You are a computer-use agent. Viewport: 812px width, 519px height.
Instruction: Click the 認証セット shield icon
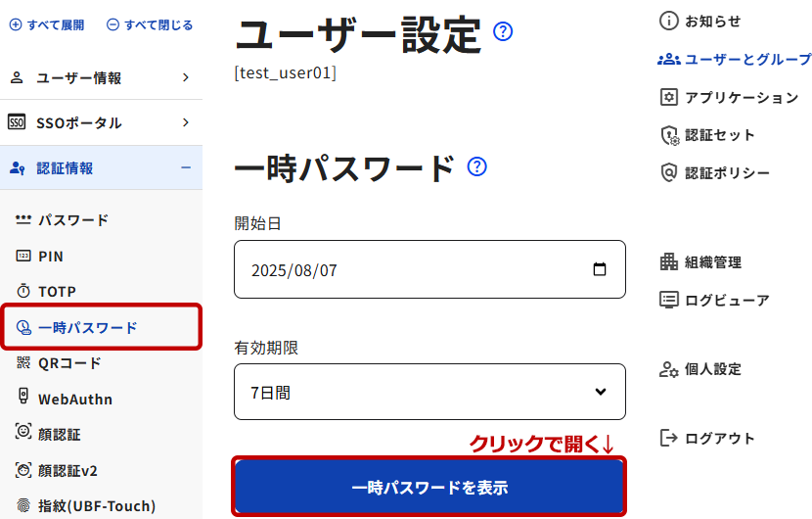coord(669,135)
